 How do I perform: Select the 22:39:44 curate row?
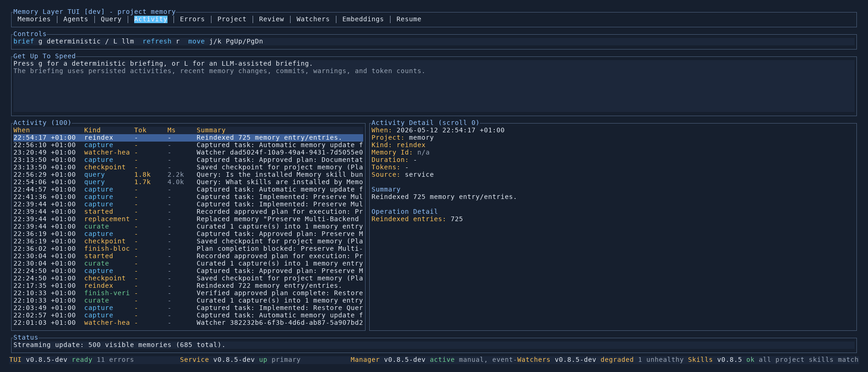click(x=188, y=227)
